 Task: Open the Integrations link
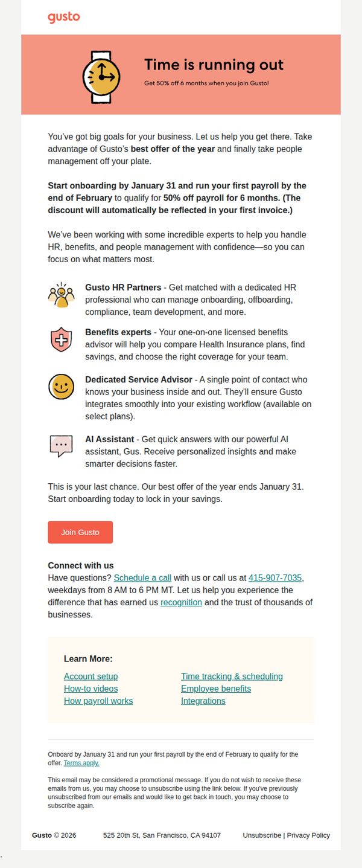[203, 701]
